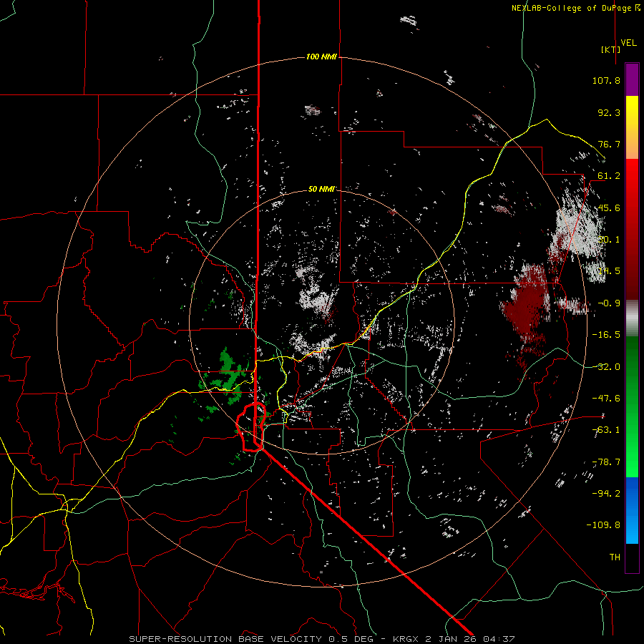Click the 14.5 legend value
This screenshot has height=644, width=644.
[609, 271]
